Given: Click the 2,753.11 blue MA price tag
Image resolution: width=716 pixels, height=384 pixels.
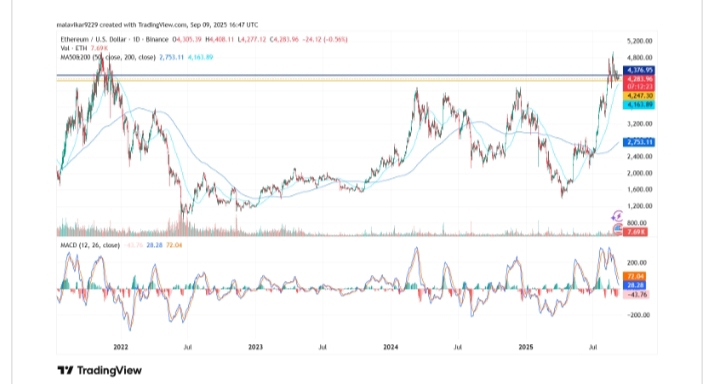Looking at the screenshot, I should pos(639,142).
